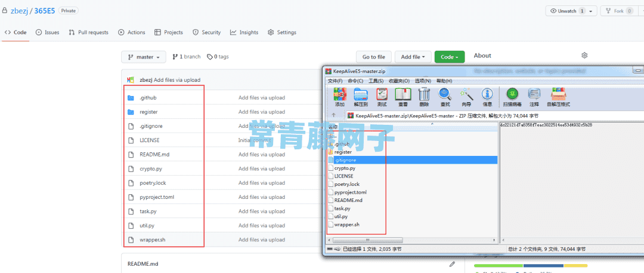The width and height of the screenshot is (644, 273).
Task: View the 0 tags link
Action: tap(218, 57)
